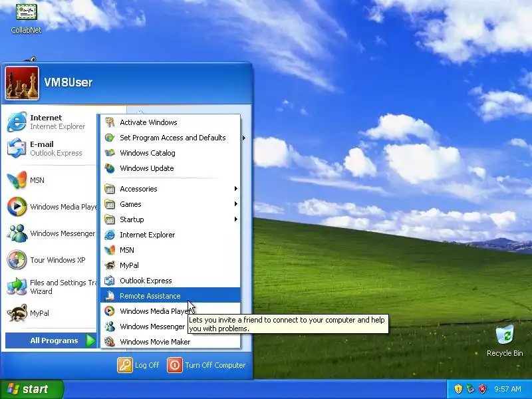Screen dimensions: 532x399
Task: Click MSN butterfly icon in left pane
Action: click(17, 180)
